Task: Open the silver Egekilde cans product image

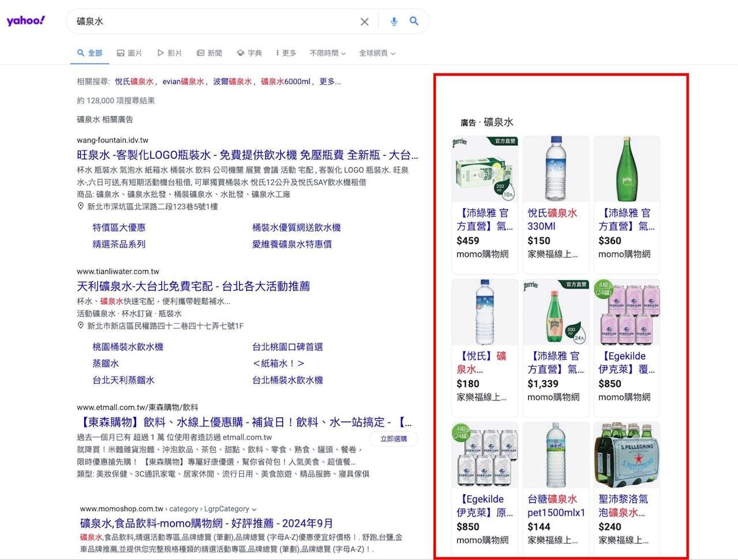Action: coord(484,455)
